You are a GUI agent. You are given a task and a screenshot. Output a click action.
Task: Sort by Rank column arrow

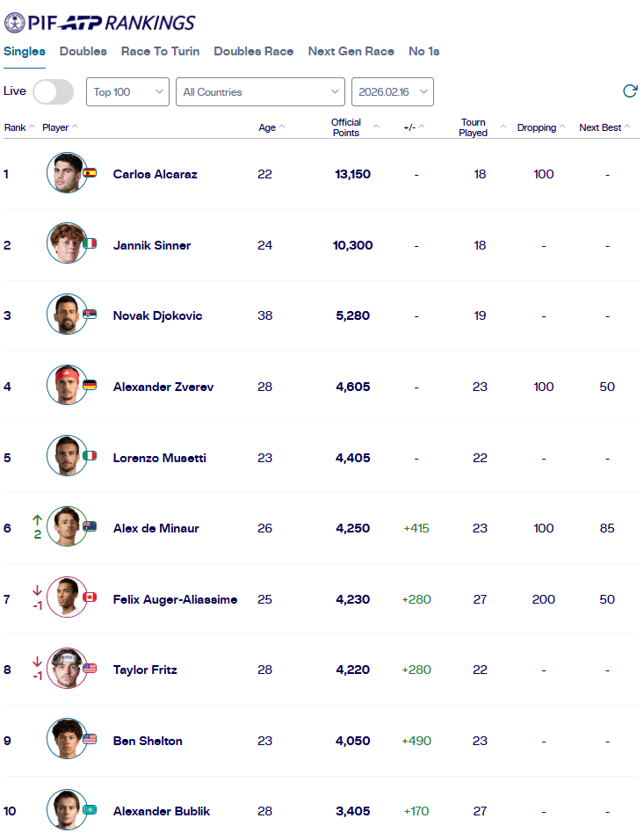tap(33, 127)
